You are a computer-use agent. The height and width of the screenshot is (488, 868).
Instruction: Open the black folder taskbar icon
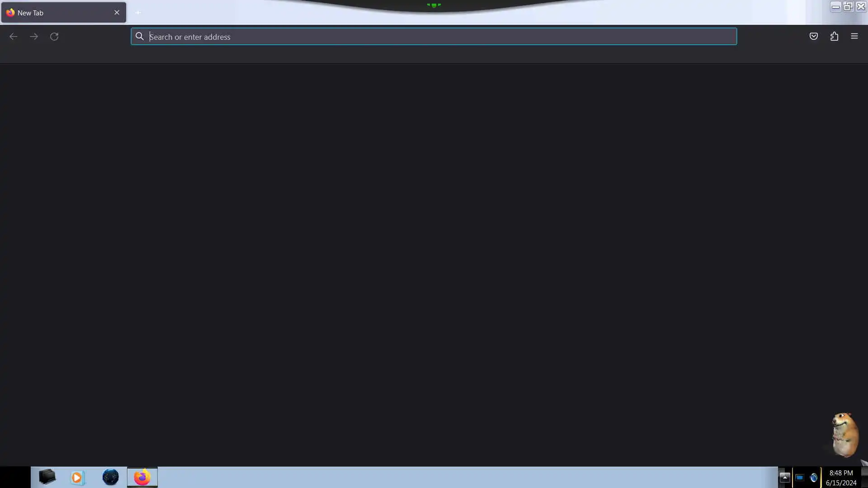[x=47, y=477]
